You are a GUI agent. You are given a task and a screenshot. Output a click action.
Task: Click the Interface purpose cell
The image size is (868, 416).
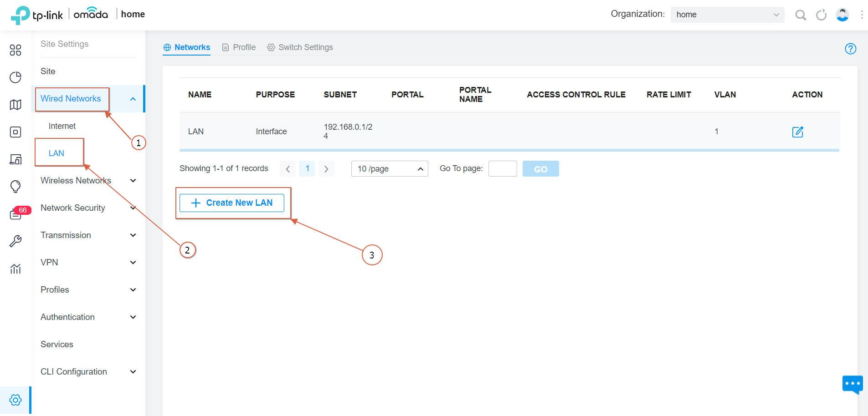click(272, 132)
